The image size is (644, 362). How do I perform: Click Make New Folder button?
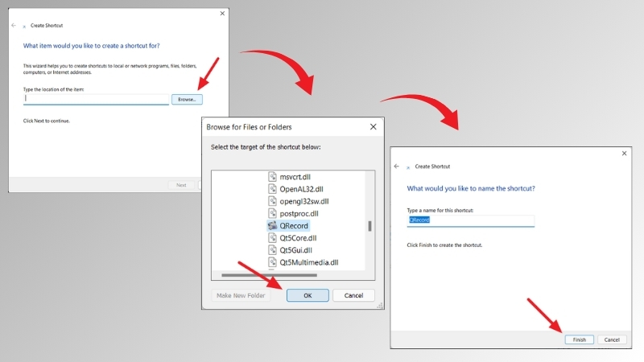pyautogui.click(x=241, y=295)
